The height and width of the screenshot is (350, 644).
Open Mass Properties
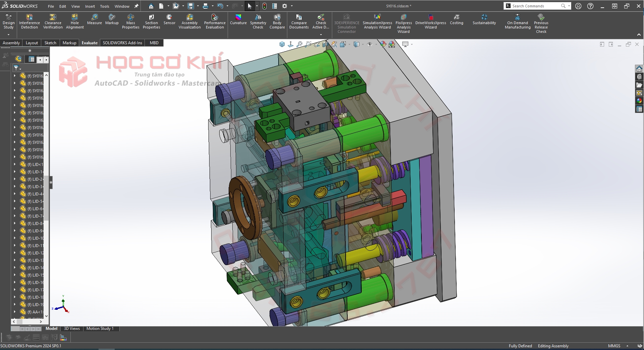(x=131, y=22)
